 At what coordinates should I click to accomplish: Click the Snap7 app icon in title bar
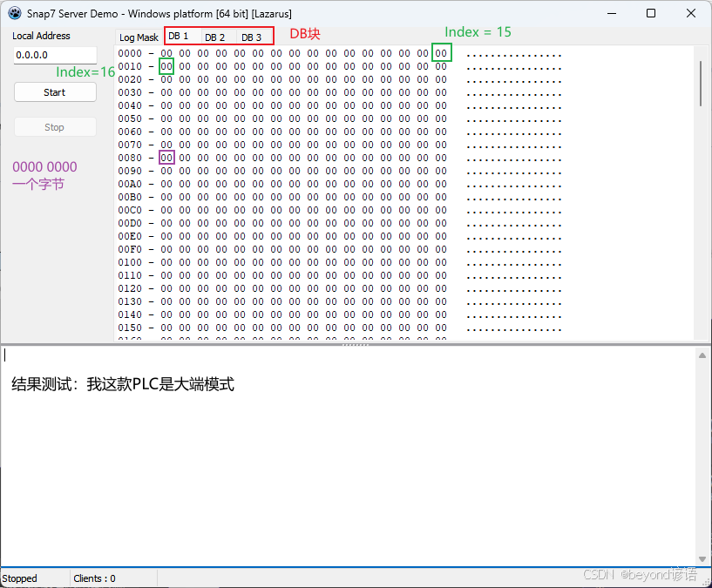tap(15, 13)
